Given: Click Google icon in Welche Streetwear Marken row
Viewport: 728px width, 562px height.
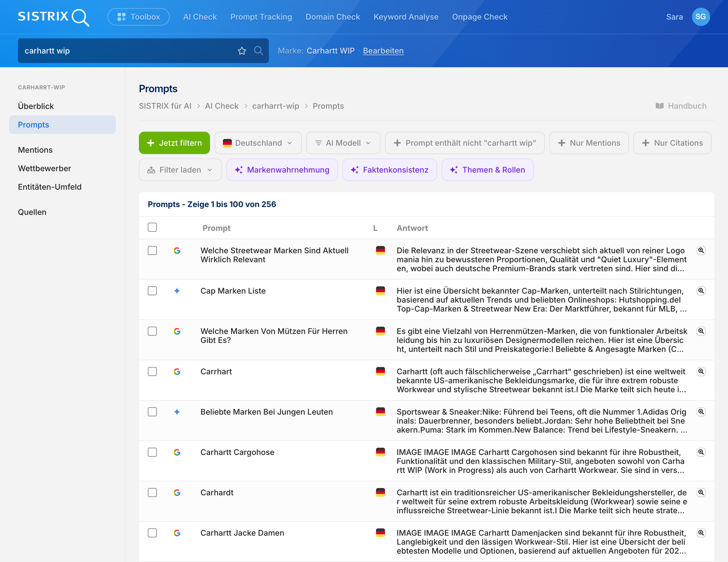Looking at the screenshot, I should [177, 250].
